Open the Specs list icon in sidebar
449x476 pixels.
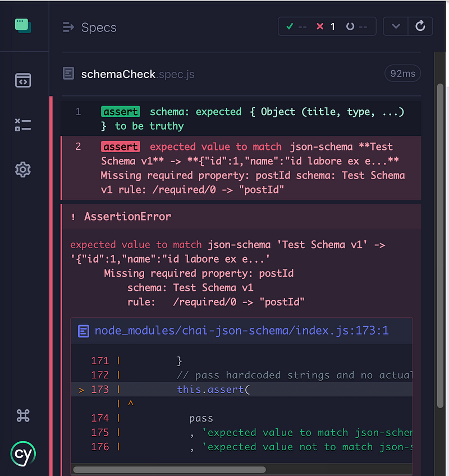23,80
